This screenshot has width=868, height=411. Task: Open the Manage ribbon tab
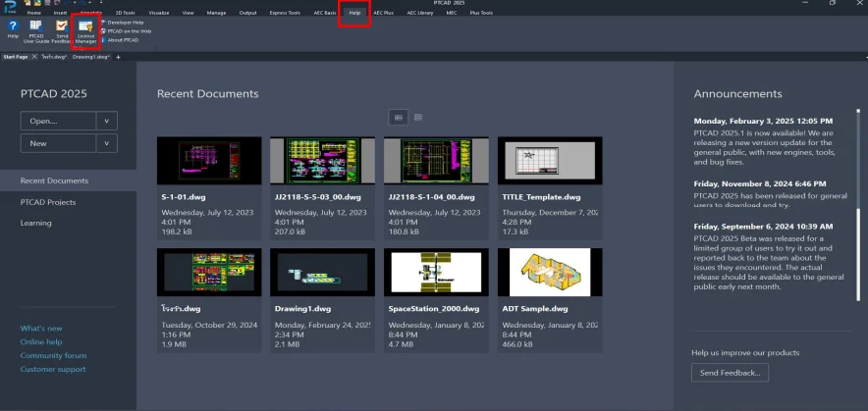[x=216, y=12]
